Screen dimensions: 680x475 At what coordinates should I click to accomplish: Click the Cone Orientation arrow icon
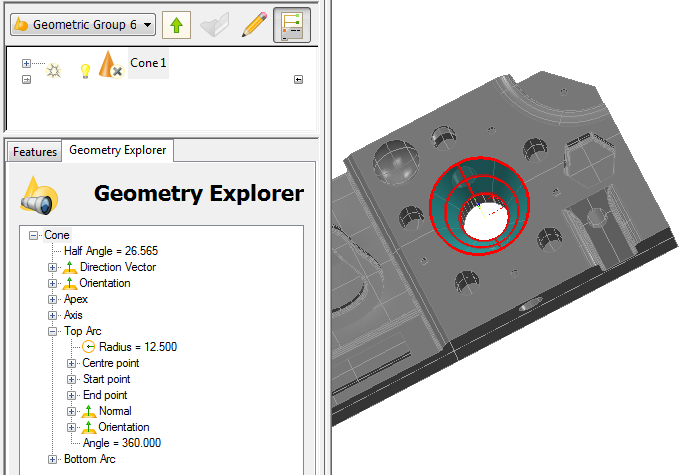69,283
